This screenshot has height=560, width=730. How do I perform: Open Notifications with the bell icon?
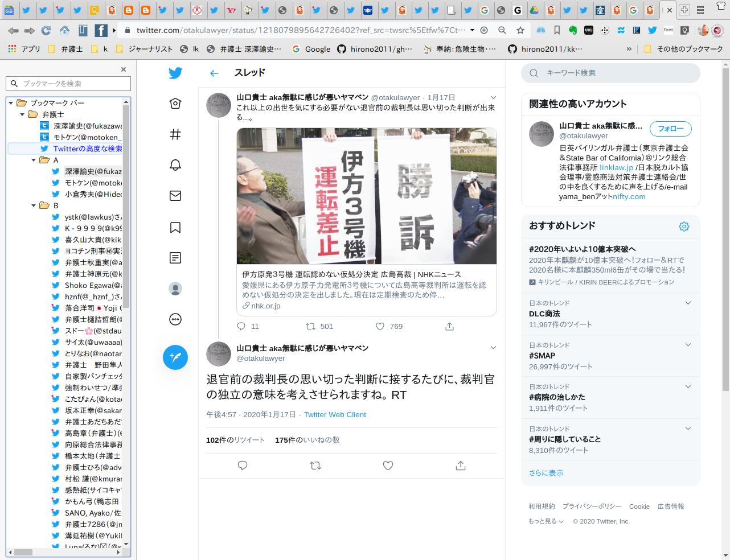point(175,164)
